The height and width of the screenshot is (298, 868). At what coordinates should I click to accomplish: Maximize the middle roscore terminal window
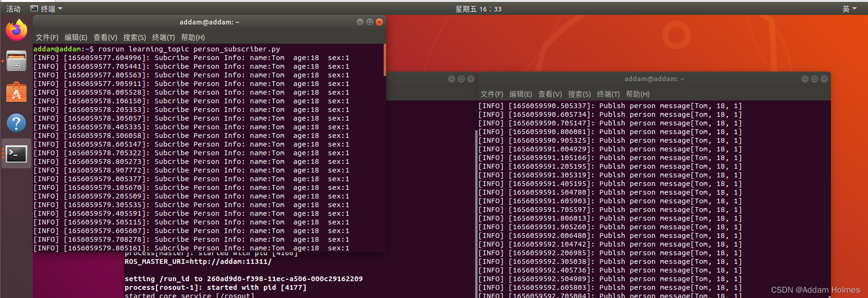[x=461, y=79]
